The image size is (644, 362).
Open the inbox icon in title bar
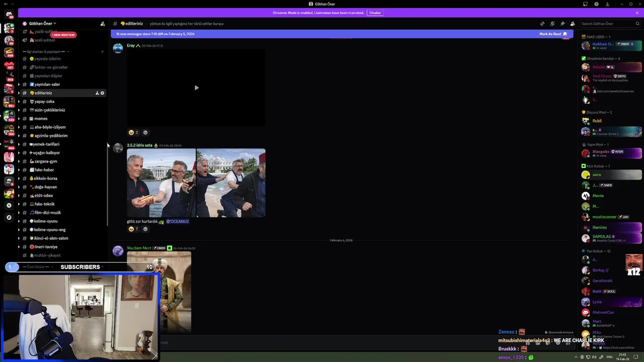click(x=585, y=4)
